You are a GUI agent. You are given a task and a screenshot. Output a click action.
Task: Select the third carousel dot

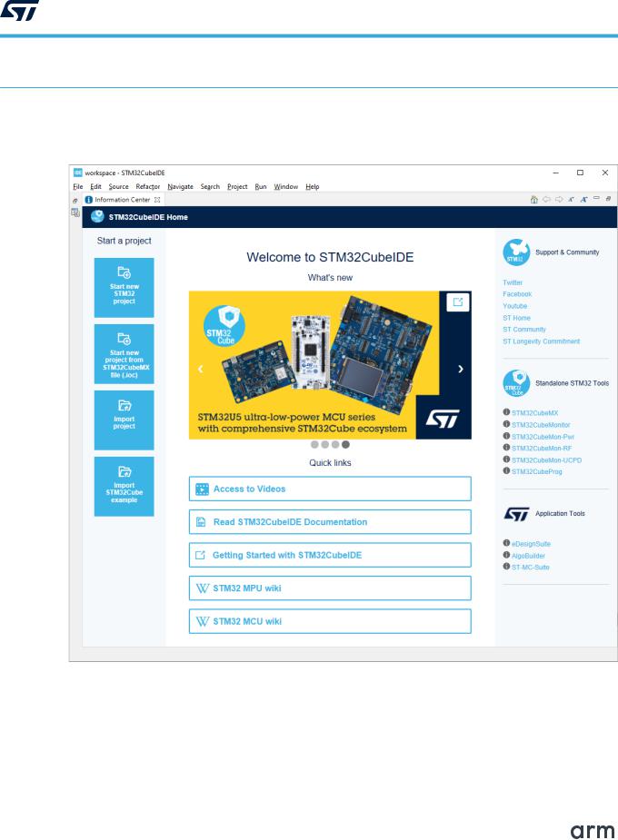335,445
